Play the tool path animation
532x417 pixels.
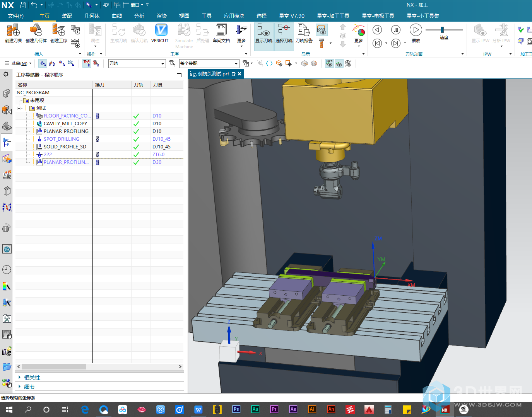click(416, 30)
